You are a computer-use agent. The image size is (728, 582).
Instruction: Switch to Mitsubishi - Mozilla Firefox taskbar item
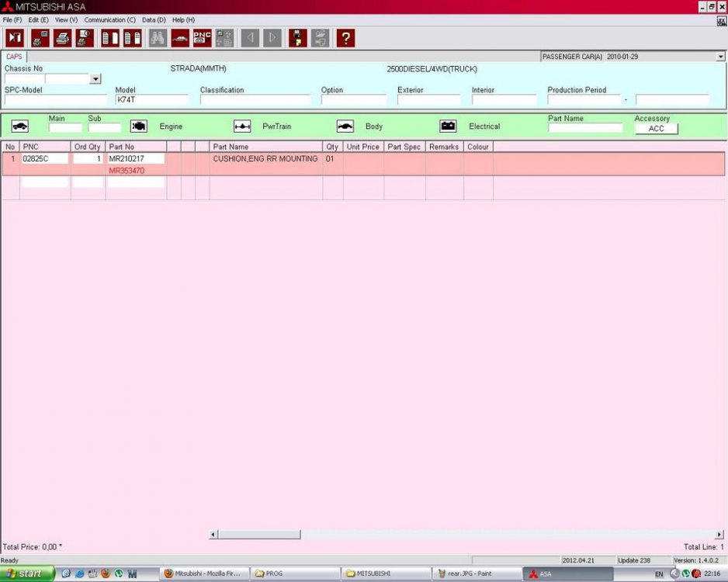click(204, 573)
